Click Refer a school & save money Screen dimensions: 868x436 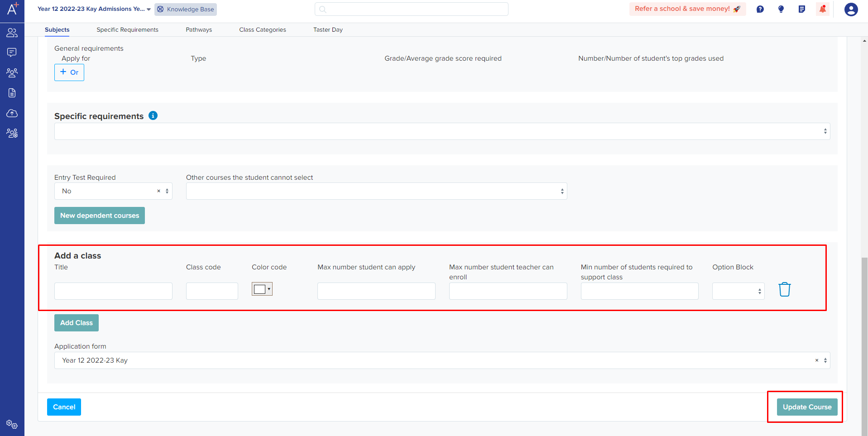[687, 9]
